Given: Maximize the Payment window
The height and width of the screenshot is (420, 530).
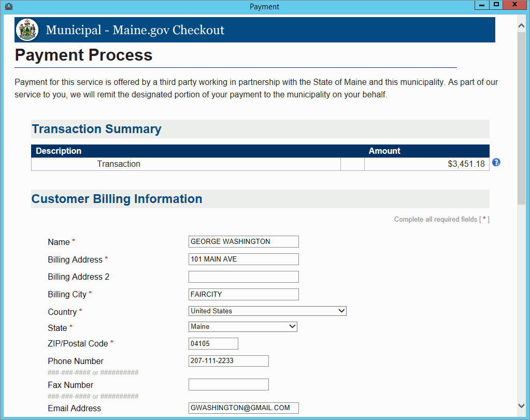Looking at the screenshot, I should pos(496,5).
